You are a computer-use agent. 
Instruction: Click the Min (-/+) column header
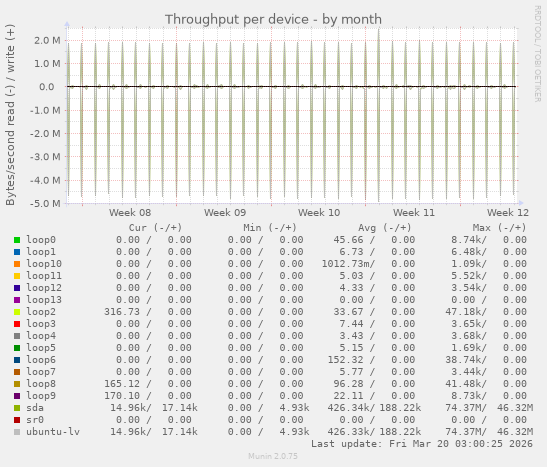coord(270,228)
